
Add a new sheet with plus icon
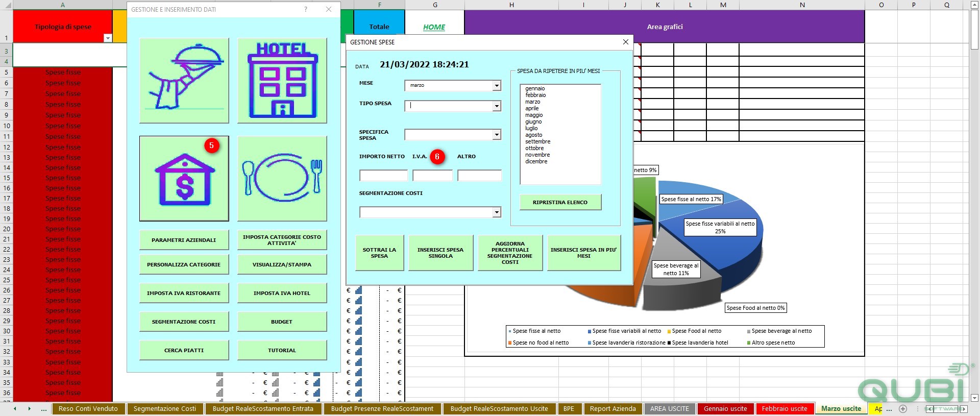click(903, 409)
